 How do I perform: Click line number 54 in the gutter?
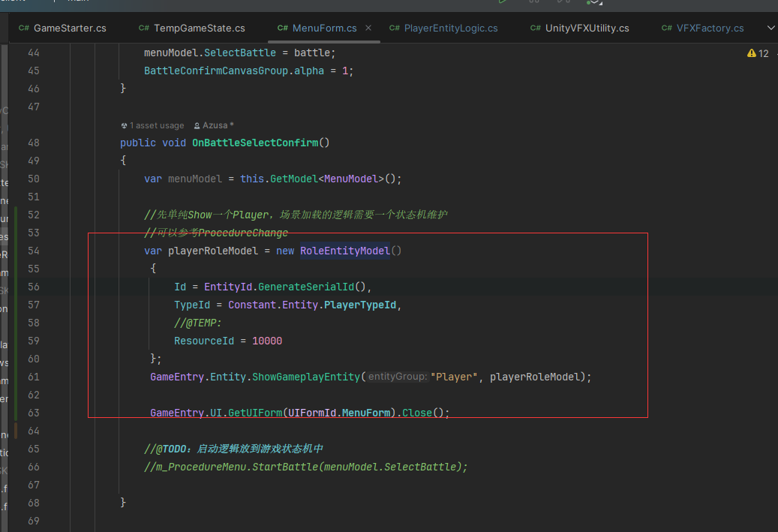pos(32,251)
